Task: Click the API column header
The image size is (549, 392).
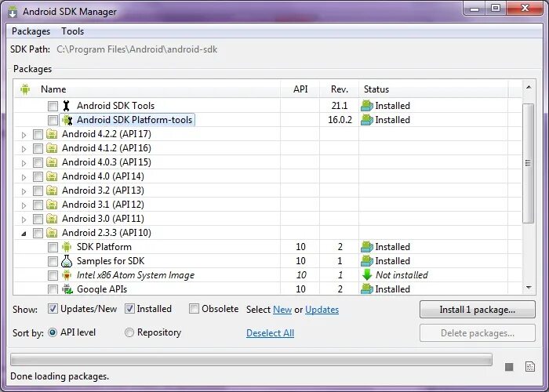Action: tap(300, 89)
